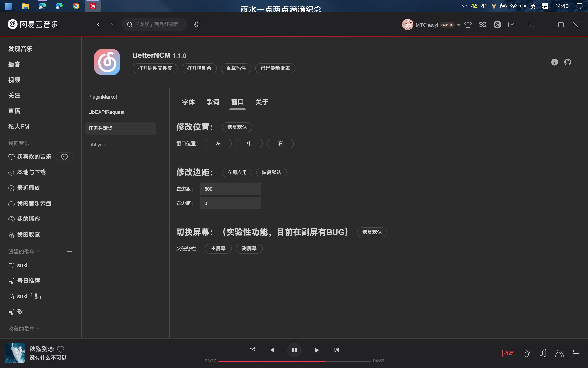Expand the 创建的歌单 section
This screenshot has height=368, width=588.
[38, 251]
